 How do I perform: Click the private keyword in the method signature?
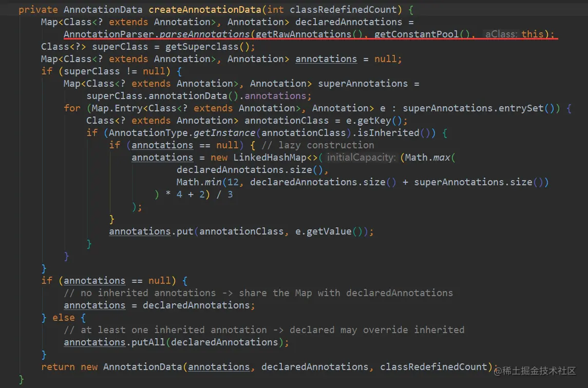38,9
